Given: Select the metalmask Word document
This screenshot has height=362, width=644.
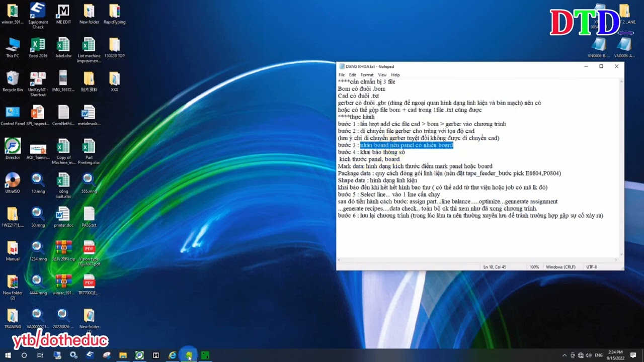Looking at the screenshot, I should 89,116.
